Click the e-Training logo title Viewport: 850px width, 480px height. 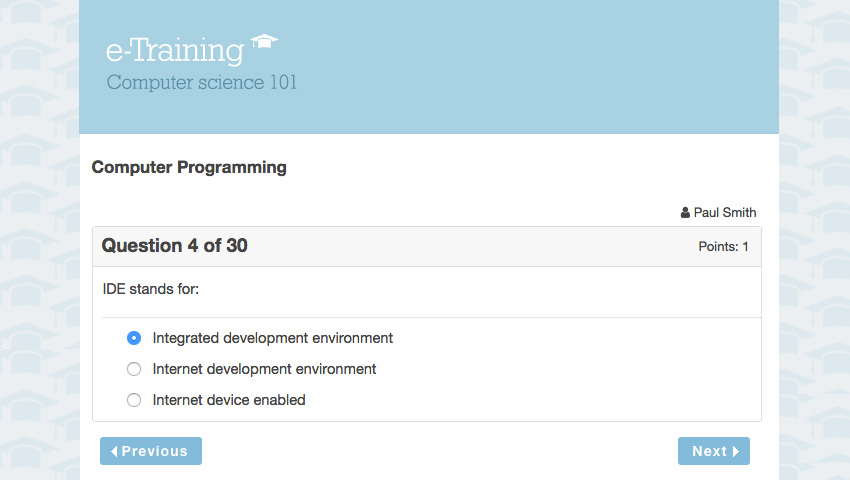tap(175, 51)
